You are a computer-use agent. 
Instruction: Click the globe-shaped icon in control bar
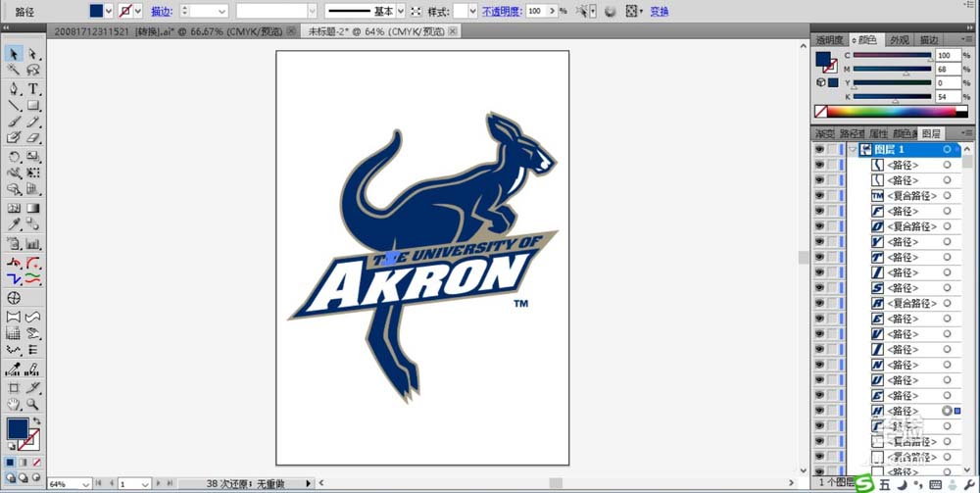click(x=611, y=11)
